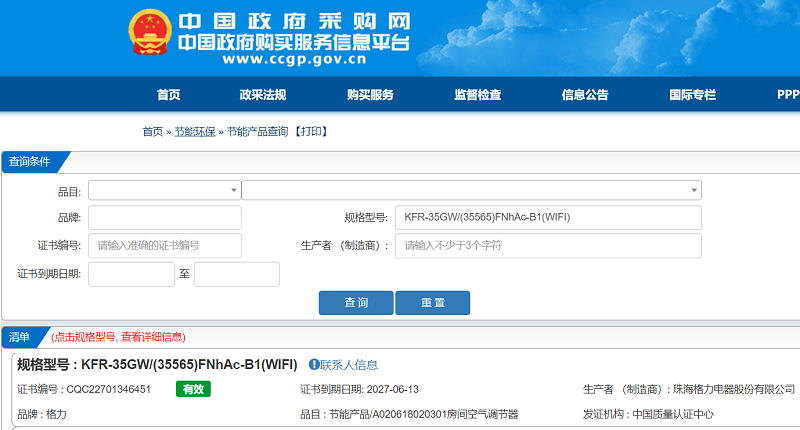Navigate to 国际专栏 section
Viewport: 800px width, 430px height.
692,95
